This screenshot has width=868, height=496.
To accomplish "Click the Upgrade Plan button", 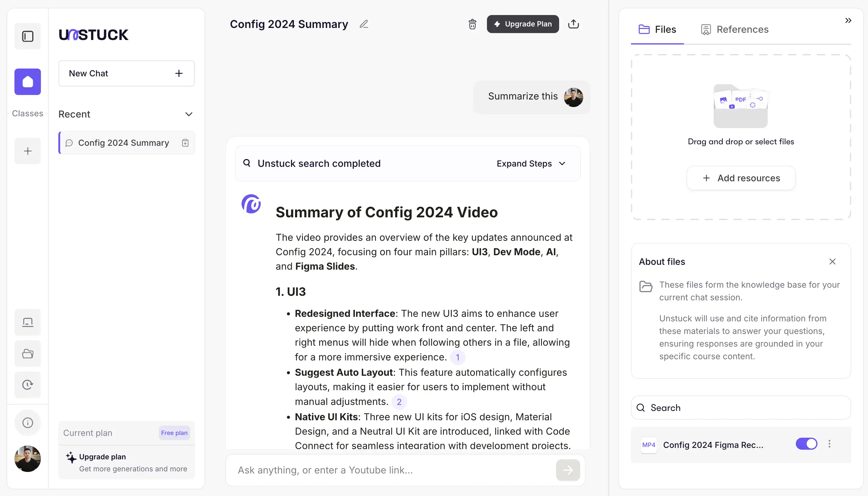I will 522,24.
